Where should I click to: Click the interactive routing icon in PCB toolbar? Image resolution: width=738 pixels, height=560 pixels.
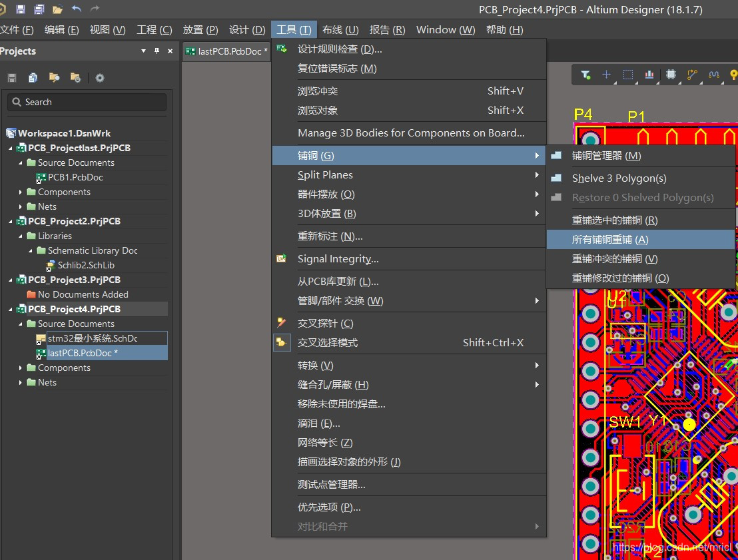click(692, 75)
